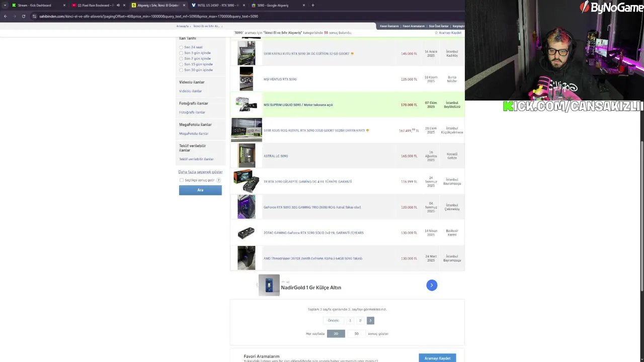644x362 pixels.
Task: Click the orange badge after SIFIR ASUS ROG ASTRAL title
Action: [x=368, y=131]
